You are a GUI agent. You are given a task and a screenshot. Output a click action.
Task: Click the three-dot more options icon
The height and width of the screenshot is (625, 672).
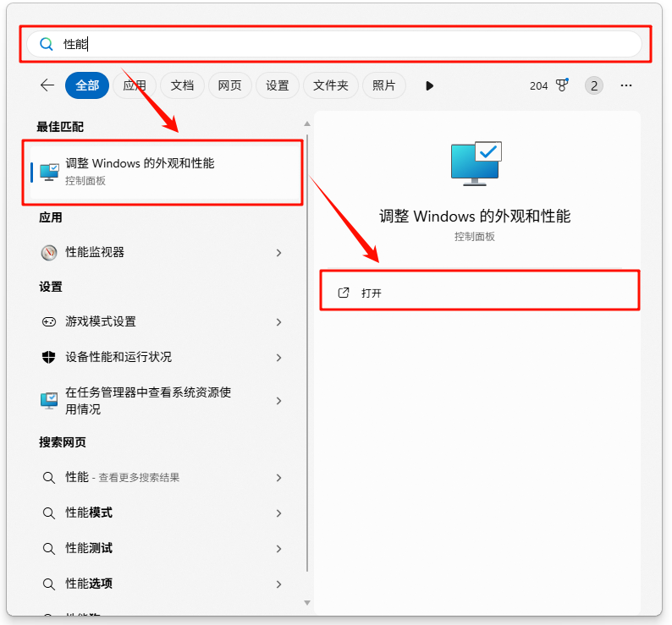626,85
